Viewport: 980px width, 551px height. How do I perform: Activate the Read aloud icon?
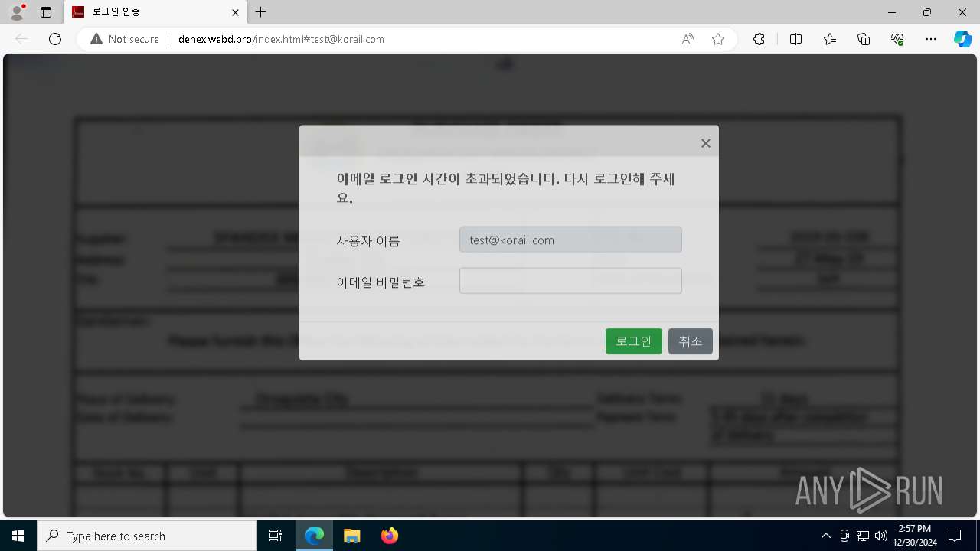click(x=688, y=39)
